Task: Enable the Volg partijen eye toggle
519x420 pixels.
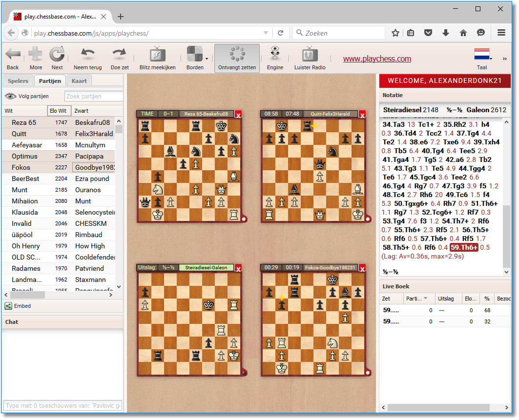Action: pyautogui.click(x=11, y=96)
